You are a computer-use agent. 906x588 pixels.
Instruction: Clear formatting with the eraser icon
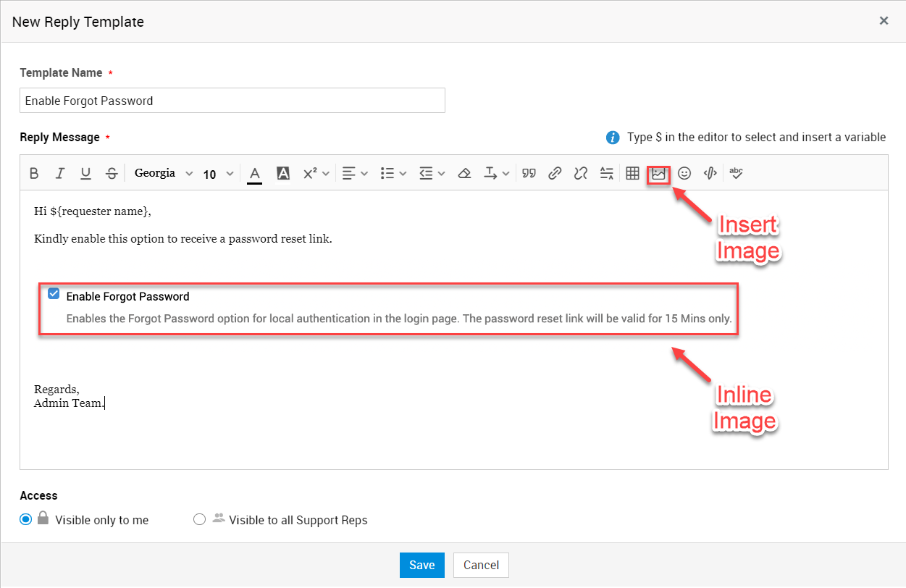coord(465,174)
